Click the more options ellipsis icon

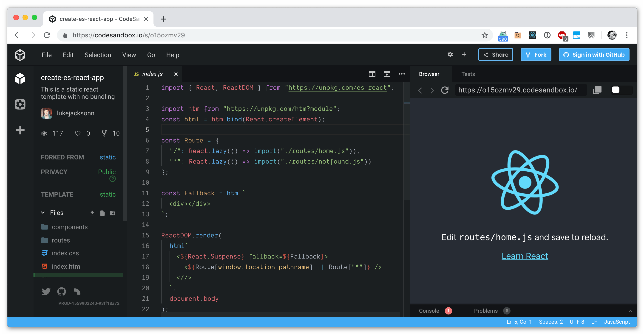click(x=402, y=74)
